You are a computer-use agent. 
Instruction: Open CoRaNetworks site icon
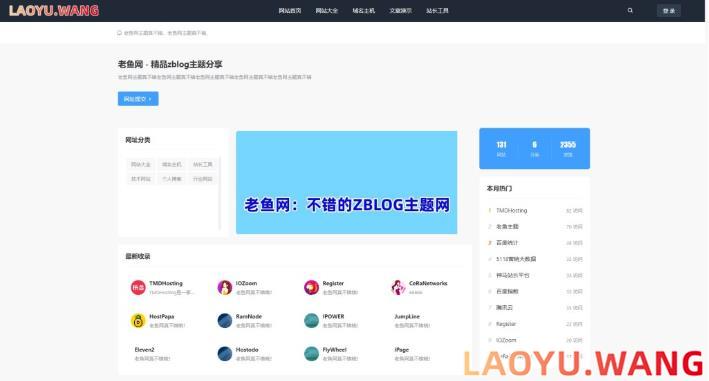(x=398, y=287)
